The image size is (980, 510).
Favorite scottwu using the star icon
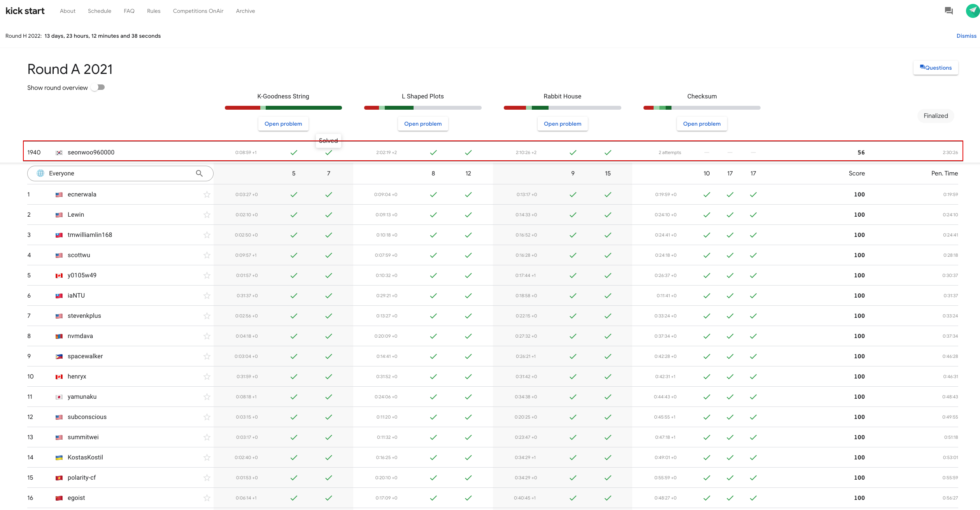point(207,255)
